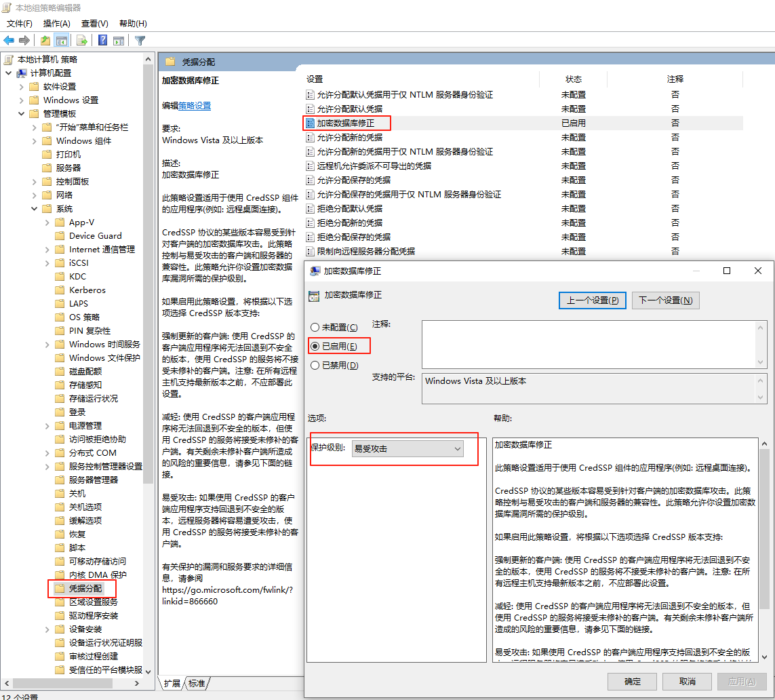Open the 保护级别 dropdown list
Image resolution: width=775 pixels, height=700 pixels.
coord(408,448)
